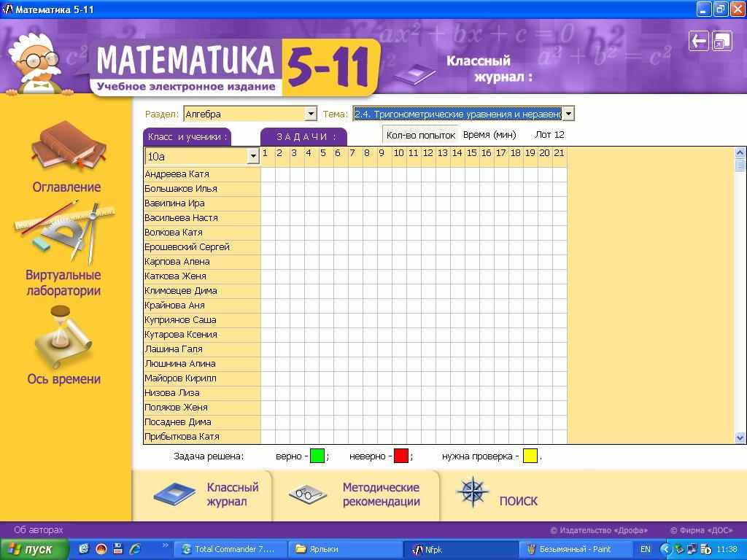Switch to Кол-во попыток tab
Image resolution: width=747 pixels, height=560 pixels.
[421, 135]
